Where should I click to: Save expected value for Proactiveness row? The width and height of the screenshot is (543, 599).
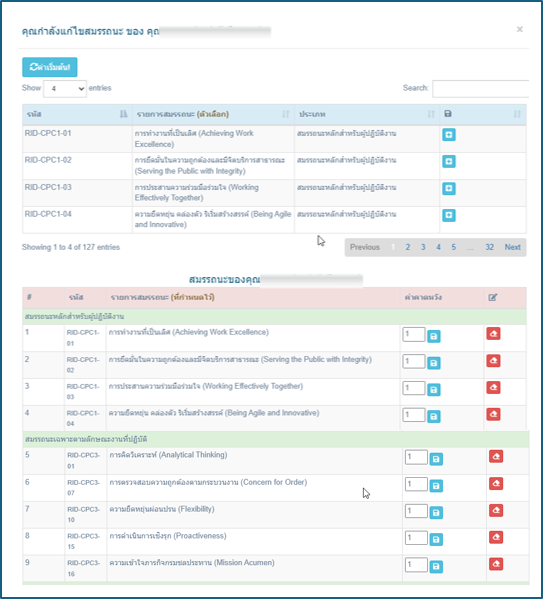pos(436,539)
